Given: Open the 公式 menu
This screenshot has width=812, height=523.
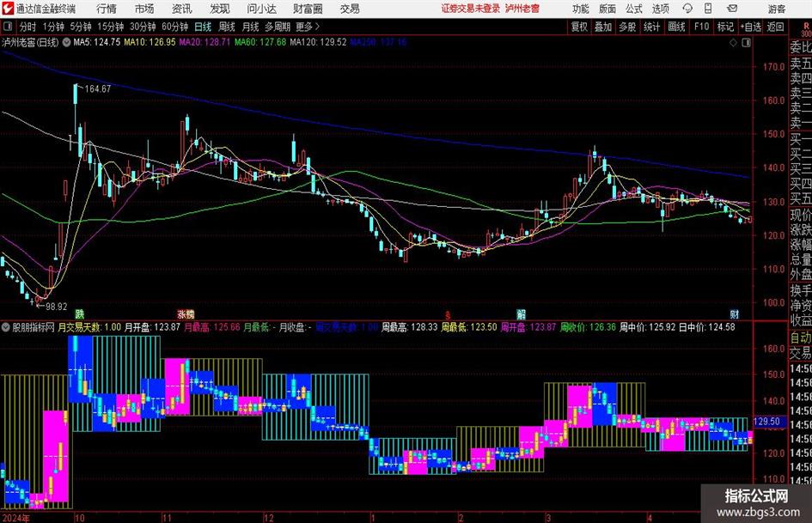Looking at the screenshot, I should click(x=634, y=9).
